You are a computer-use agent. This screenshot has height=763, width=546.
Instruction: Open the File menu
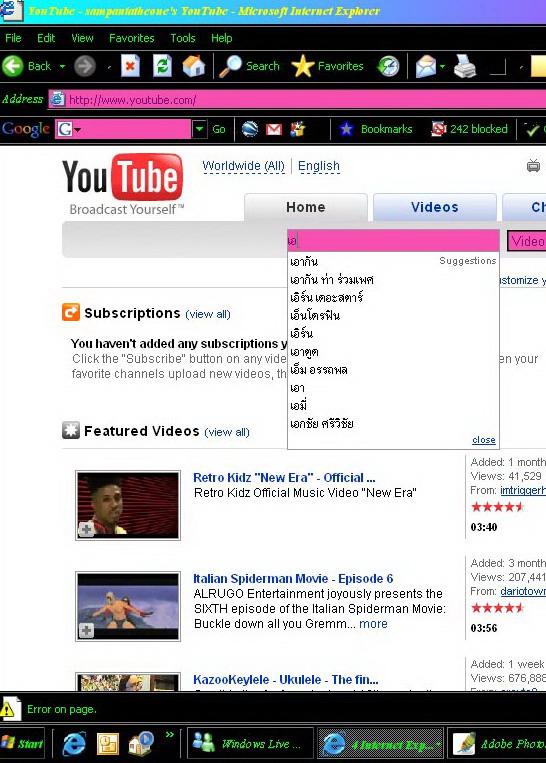coord(13,38)
